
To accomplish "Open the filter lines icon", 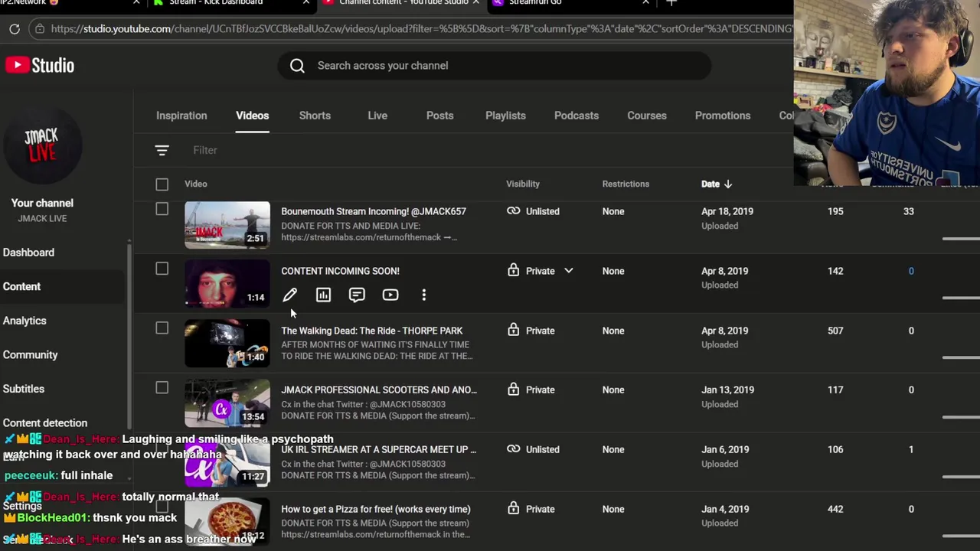I will coord(162,150).
